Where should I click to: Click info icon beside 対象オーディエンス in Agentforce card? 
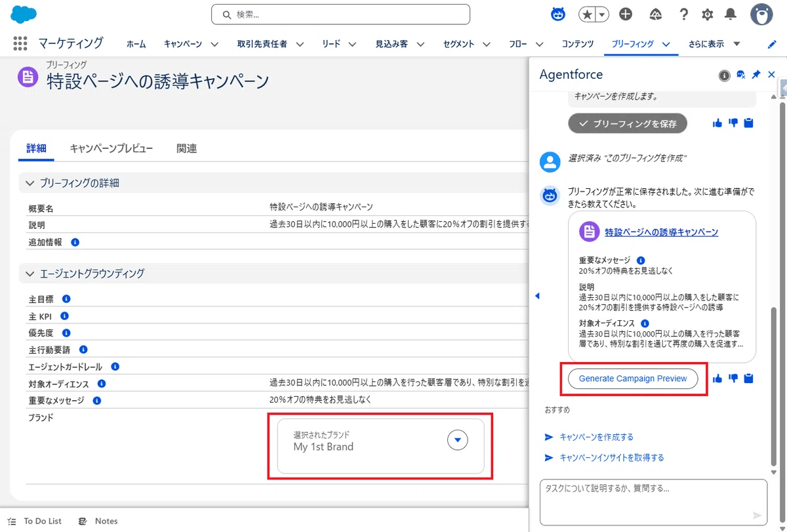click(x=645, y=323)
